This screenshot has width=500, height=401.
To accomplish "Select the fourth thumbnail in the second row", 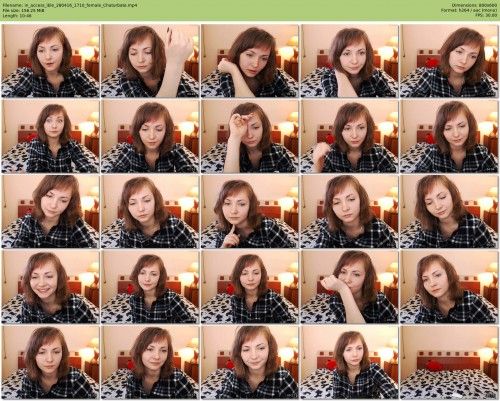I will 349,136.
